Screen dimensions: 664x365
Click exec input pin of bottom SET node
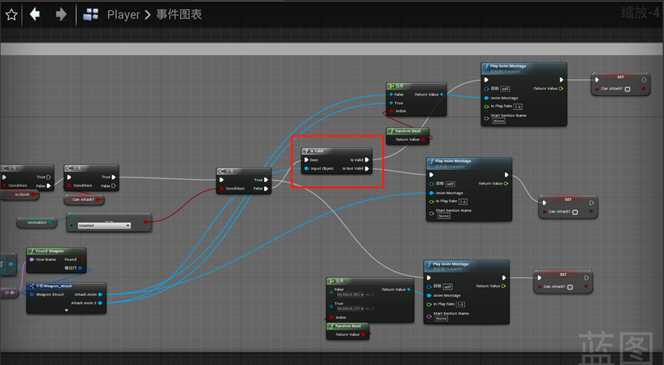tap(539, 278)
